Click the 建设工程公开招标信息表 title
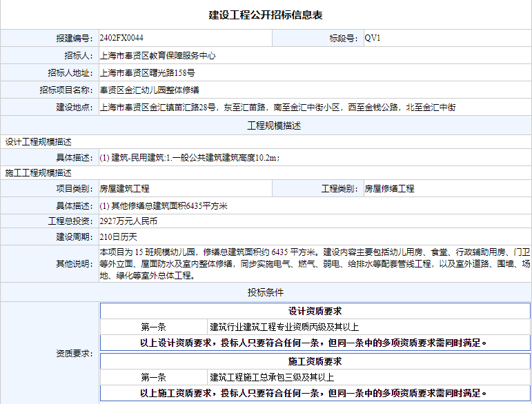 266,14
